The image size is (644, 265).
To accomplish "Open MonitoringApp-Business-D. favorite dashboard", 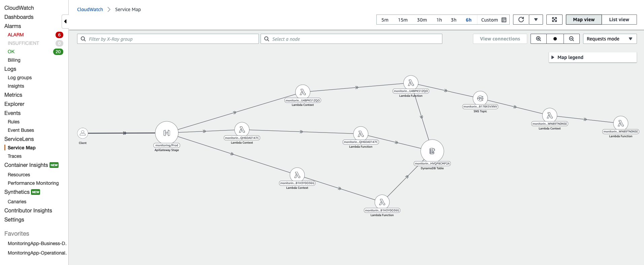I will (37, 243).
